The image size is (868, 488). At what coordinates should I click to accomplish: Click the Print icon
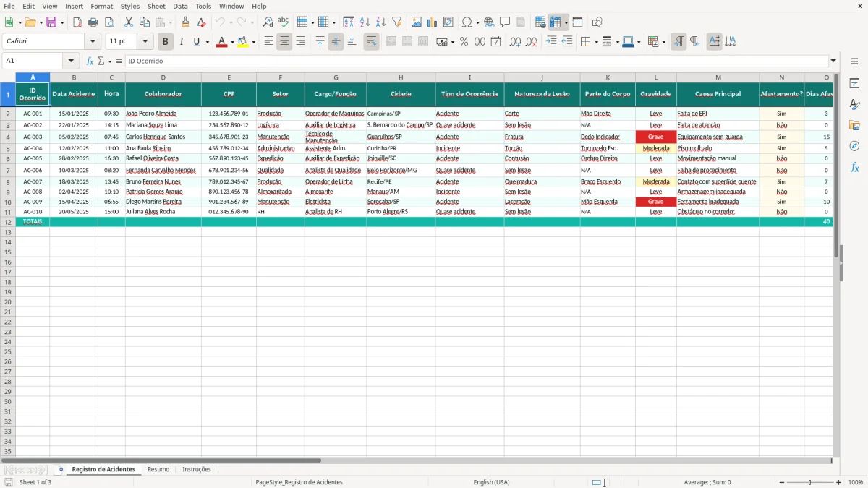point(93,22)
